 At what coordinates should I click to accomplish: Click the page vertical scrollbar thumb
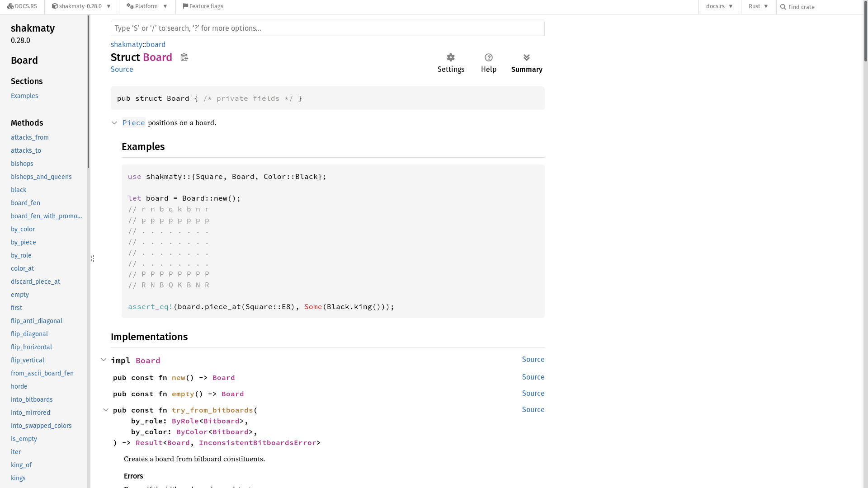(x=866, y=32)
